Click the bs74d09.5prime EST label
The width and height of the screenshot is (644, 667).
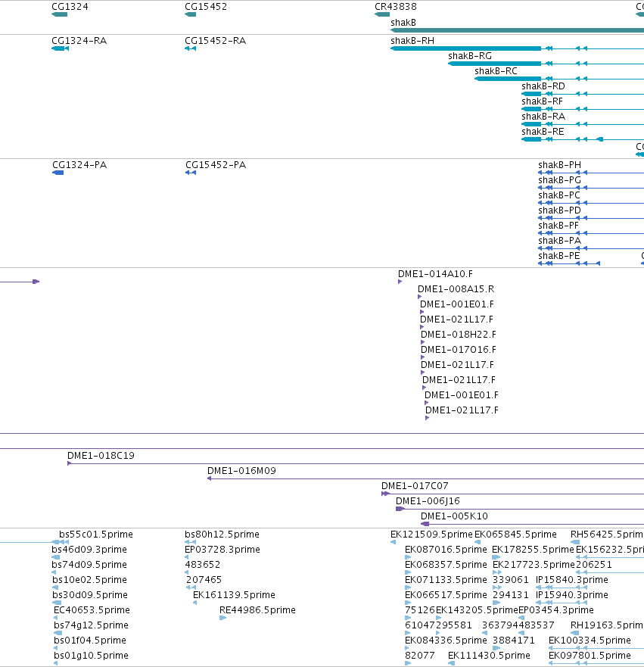pyautogui.click(x=89, y=565)
